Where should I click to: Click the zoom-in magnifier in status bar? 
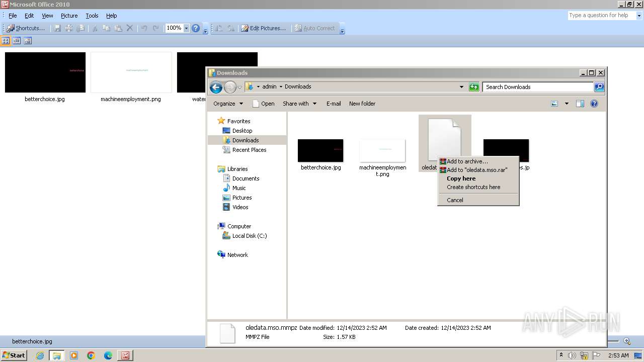(627, 341)
